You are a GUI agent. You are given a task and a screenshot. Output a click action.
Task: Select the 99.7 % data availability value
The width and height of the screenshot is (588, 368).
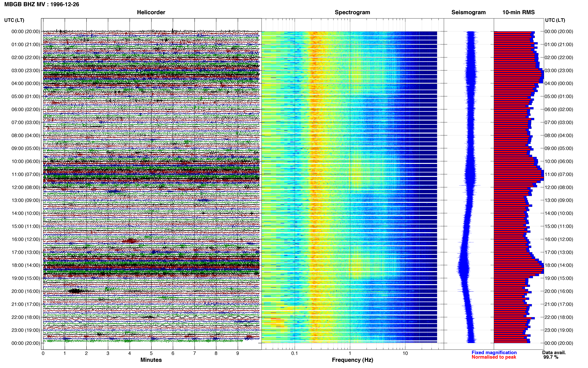(551, 357)
